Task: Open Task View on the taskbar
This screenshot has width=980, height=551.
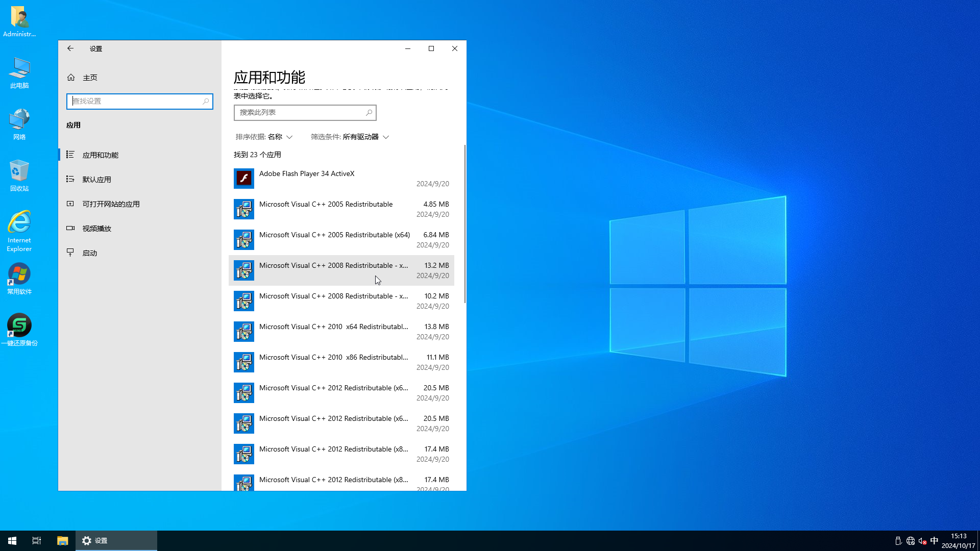Action: click(x=37, y=541)
